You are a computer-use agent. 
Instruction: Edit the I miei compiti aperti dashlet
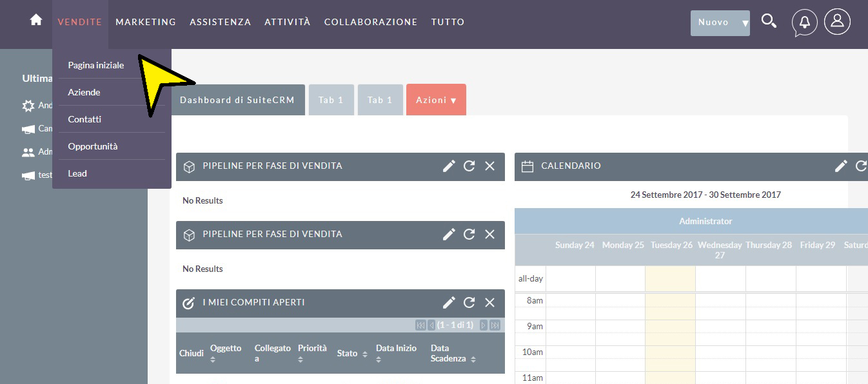point(449,302)
